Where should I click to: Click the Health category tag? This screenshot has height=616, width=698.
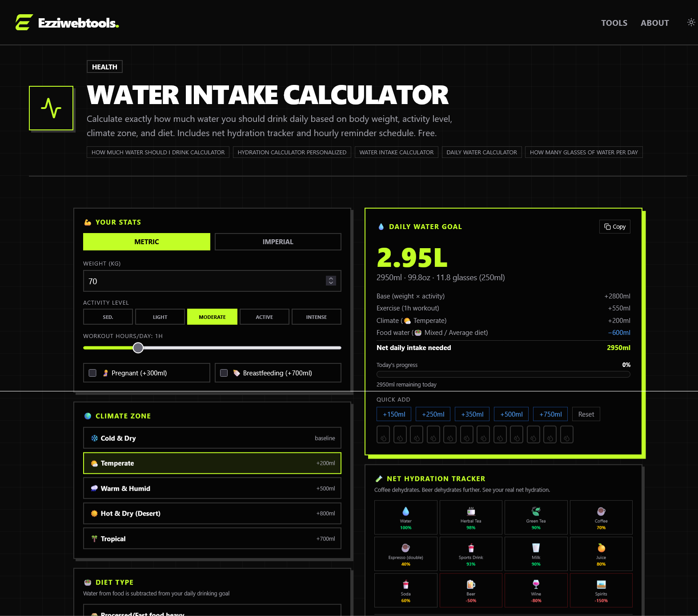104,67
